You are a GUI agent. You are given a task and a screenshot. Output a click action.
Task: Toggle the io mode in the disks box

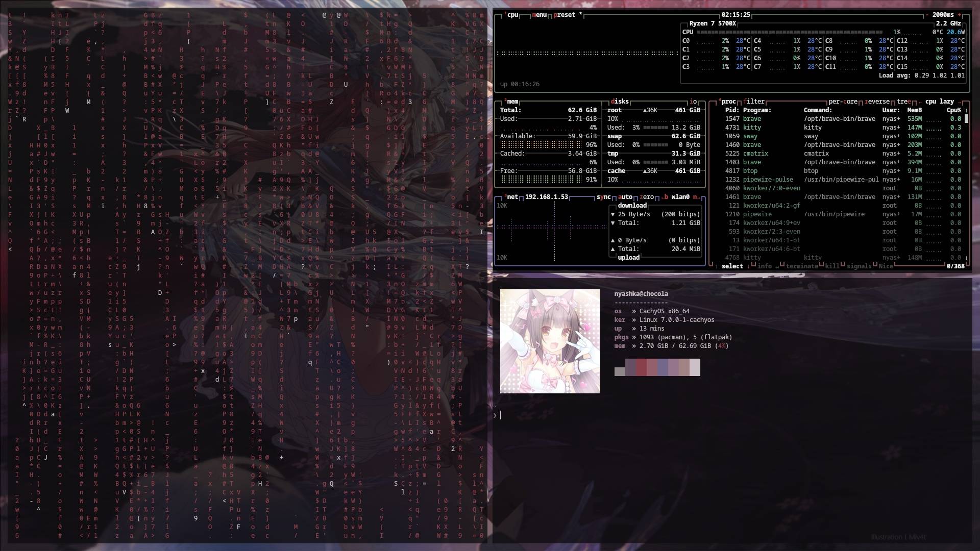point(693,102)
